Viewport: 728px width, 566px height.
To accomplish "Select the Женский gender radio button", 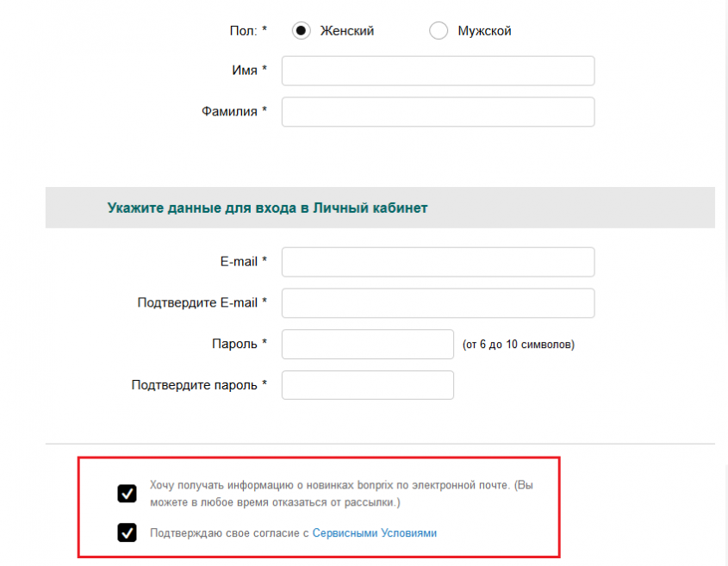I will [x=301, y=31].
